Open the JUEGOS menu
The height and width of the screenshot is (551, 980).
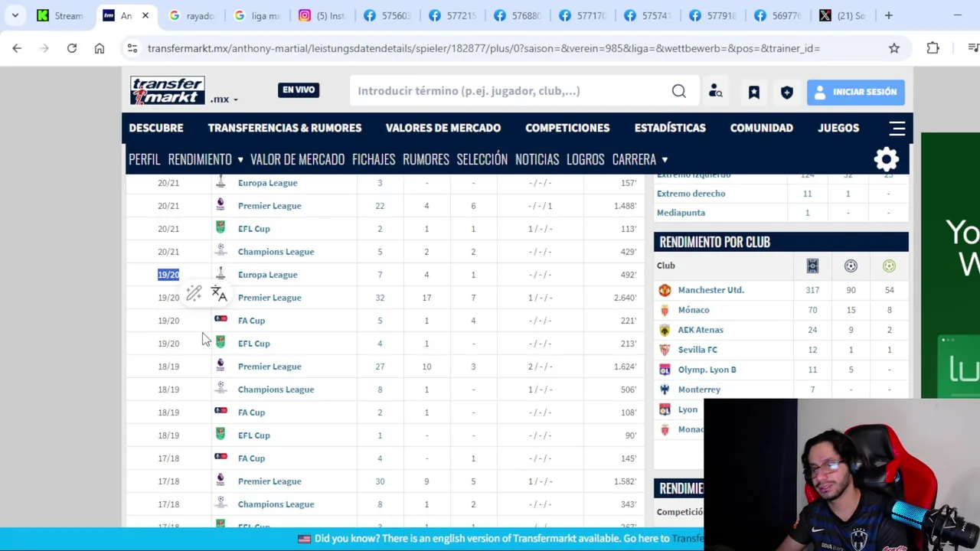pos(838,128)
